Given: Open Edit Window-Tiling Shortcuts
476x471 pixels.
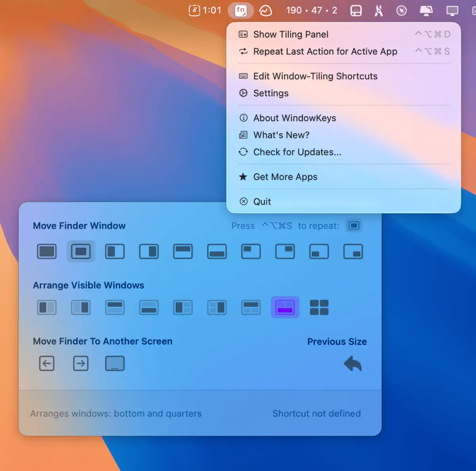Looking at the screenshot, I should pyautogui.click(x=344, y=76).
